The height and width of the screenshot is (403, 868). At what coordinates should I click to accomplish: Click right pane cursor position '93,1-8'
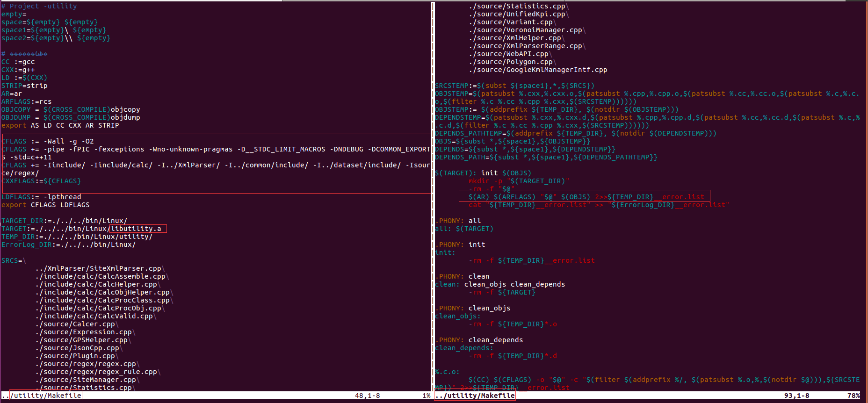pyautogui.click(x=797, y=396)
